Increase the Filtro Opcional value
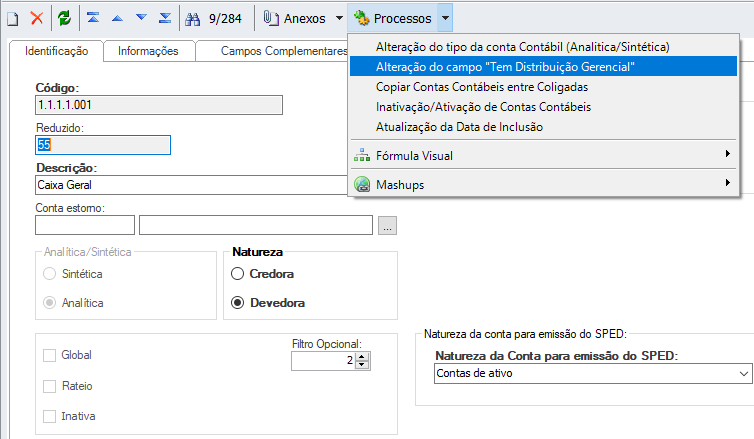Image resolution: width=754 pixels, height=439 pixels. click(x=363, y=357)
